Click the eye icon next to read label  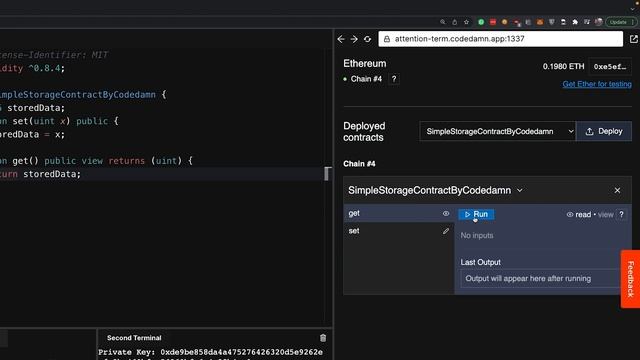pos(570,215)
